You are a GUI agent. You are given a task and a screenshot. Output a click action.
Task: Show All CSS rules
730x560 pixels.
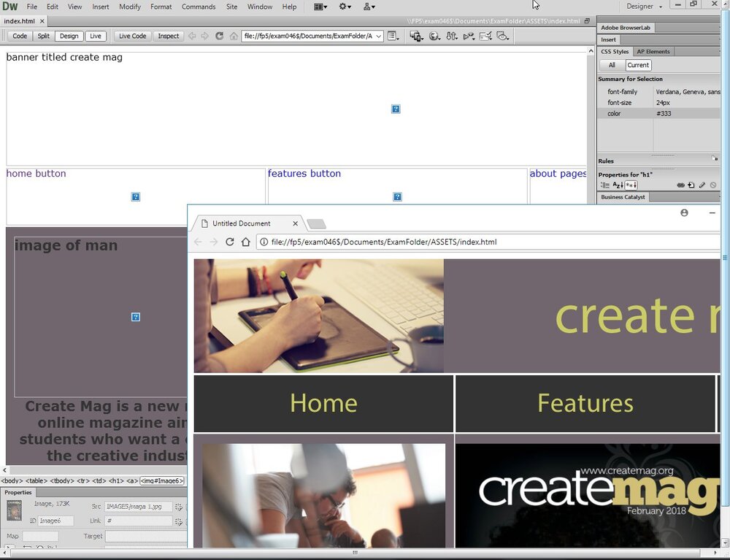pyautogui.click(x=612, y=65)
